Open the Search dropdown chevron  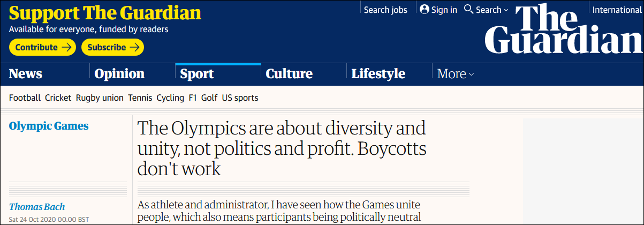coord(506,10)
